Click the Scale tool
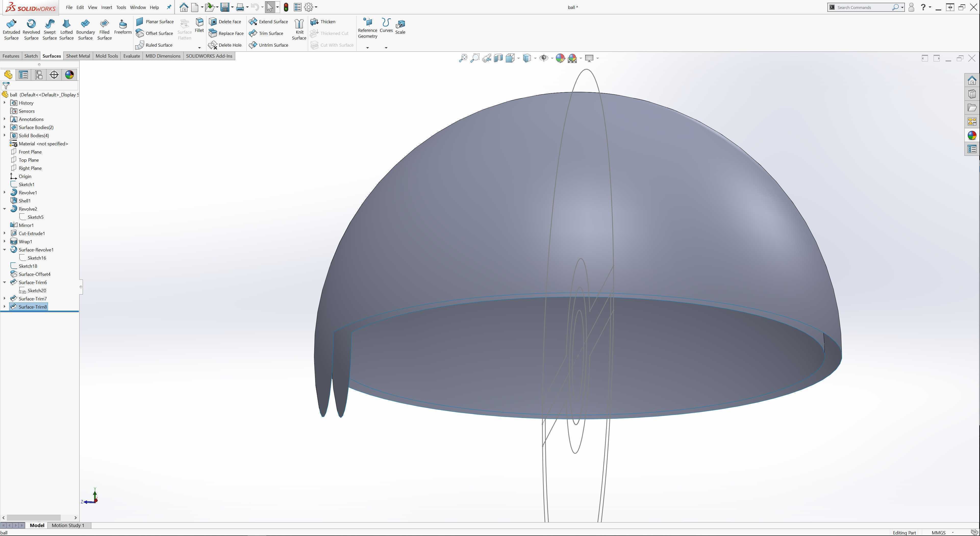Screen dimensions: 980x536 click(400, 27)
